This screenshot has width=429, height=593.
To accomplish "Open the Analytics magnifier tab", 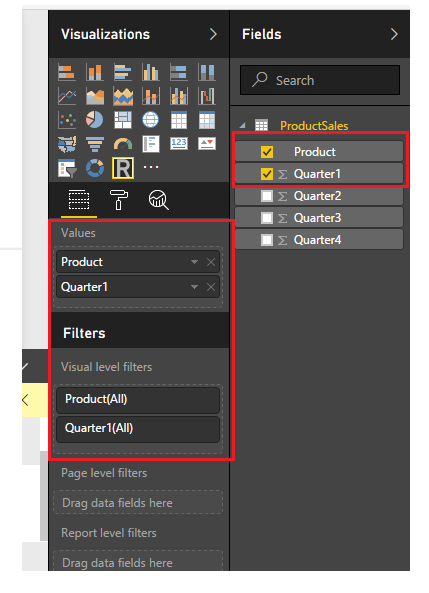I will click(159, 200).
